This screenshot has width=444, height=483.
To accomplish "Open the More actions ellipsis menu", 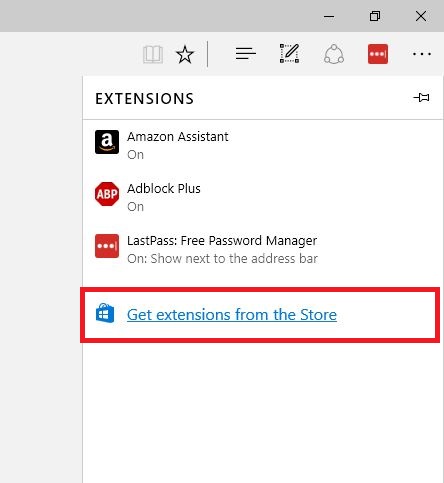I will (422, 54).
